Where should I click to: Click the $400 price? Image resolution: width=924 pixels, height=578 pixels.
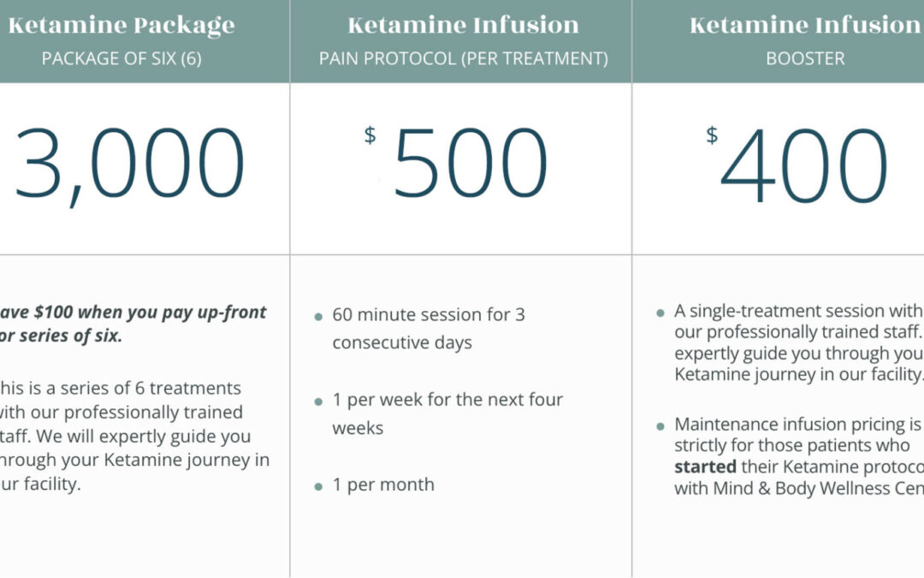tap(797, 164)
